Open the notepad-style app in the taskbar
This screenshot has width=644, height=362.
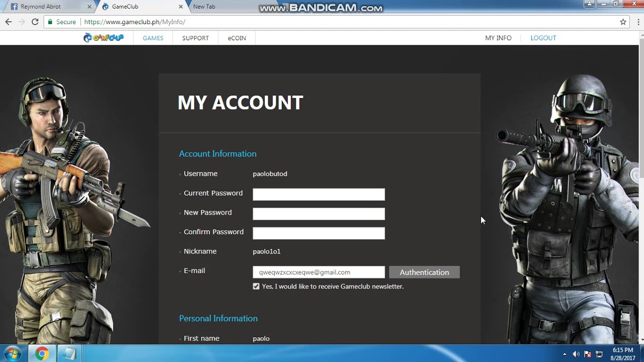pos(70,353)
